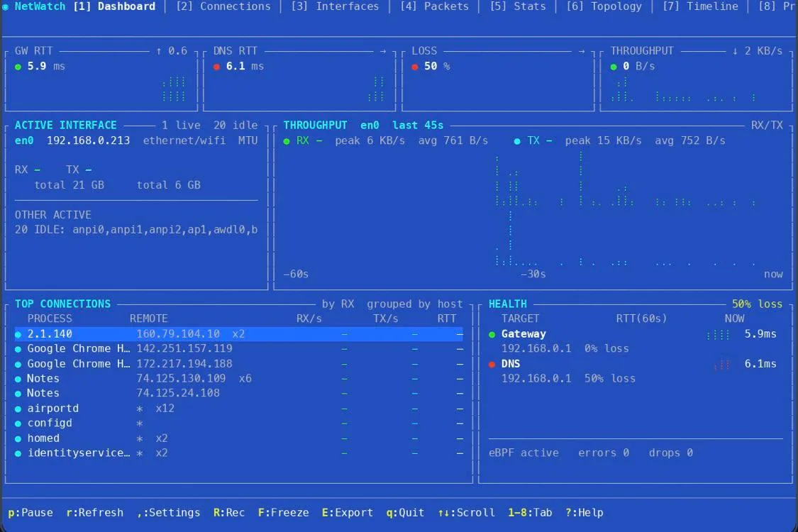Click DNS red health dot
Viewport: 798px width, 532px height.
point(492,365)
